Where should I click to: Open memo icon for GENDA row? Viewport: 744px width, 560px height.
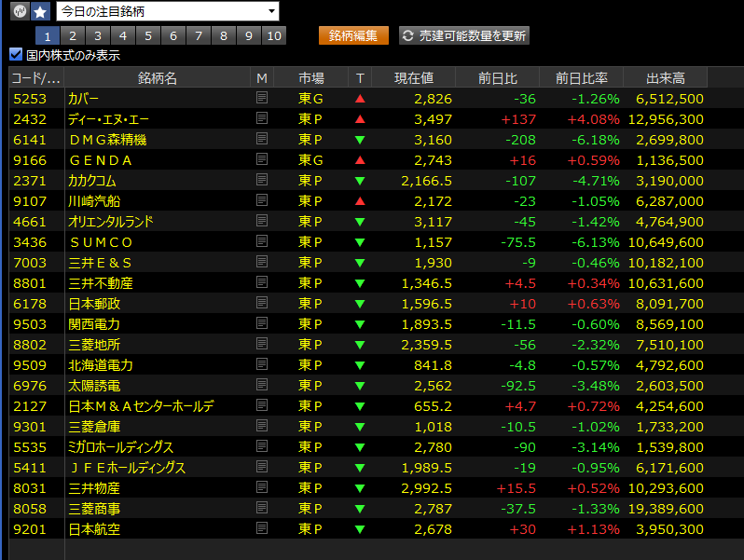click(262, 158)
